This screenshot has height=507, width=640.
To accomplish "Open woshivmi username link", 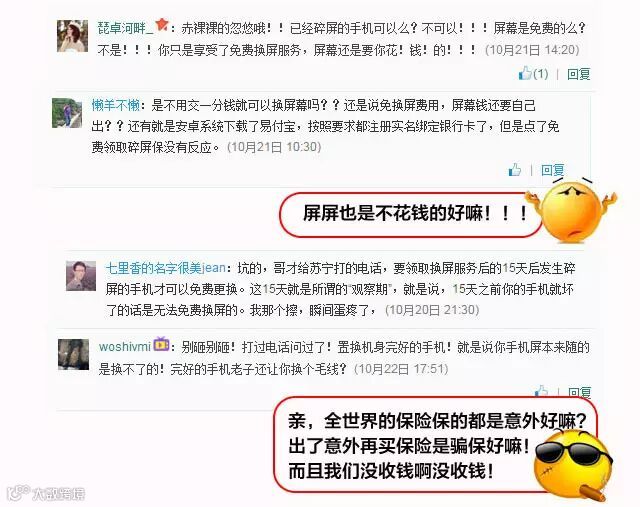I will click(125, 347).
